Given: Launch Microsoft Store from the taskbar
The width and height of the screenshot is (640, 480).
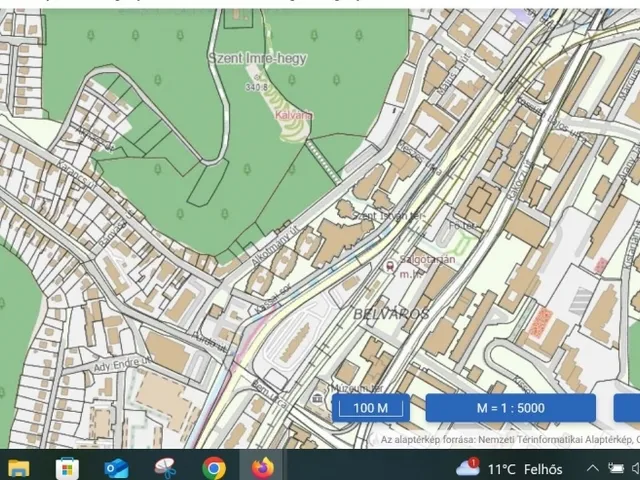Looking at the screenshot, I should [x=67, y=467].
